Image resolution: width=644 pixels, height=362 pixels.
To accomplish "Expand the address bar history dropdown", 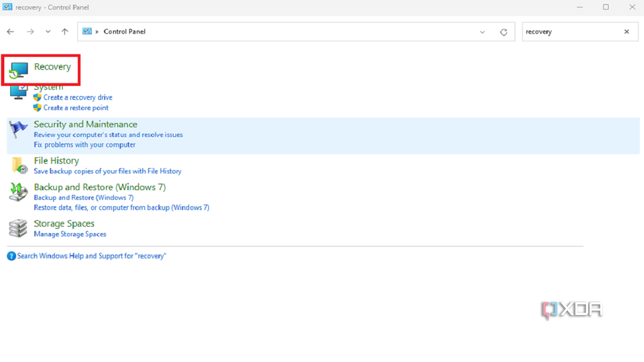I will [482, 32].
